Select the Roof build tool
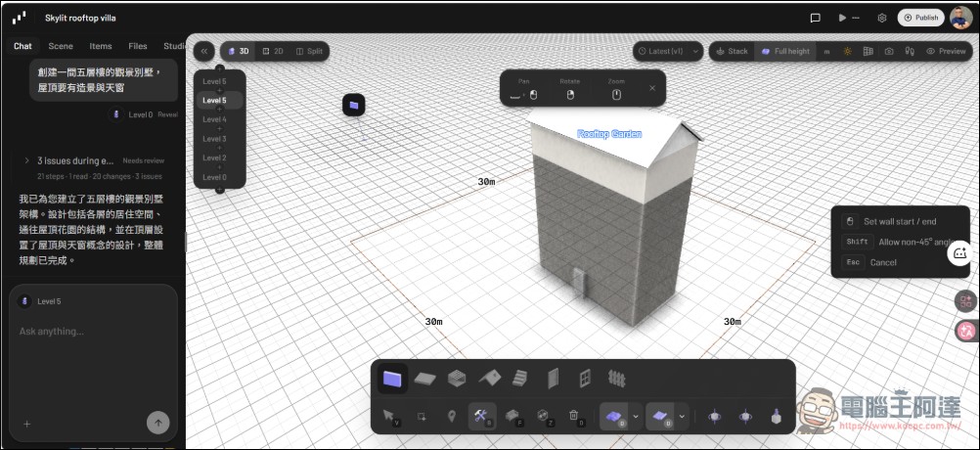 (x=490, y=379)
